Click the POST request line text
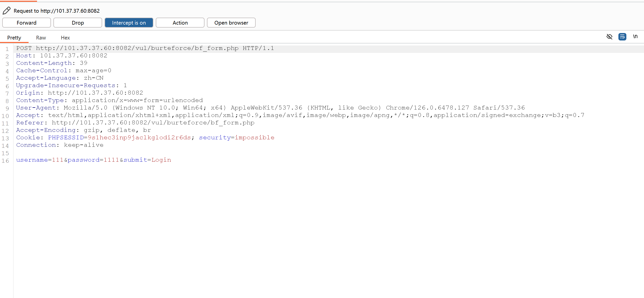The height and width of the screenshot is (298, 644). tap(145, 48)
